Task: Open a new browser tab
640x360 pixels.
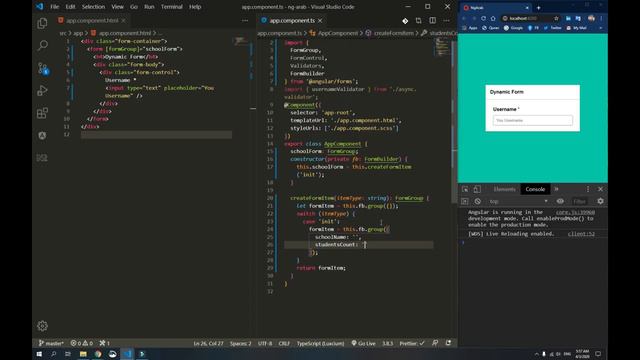Action: [538, 8]
